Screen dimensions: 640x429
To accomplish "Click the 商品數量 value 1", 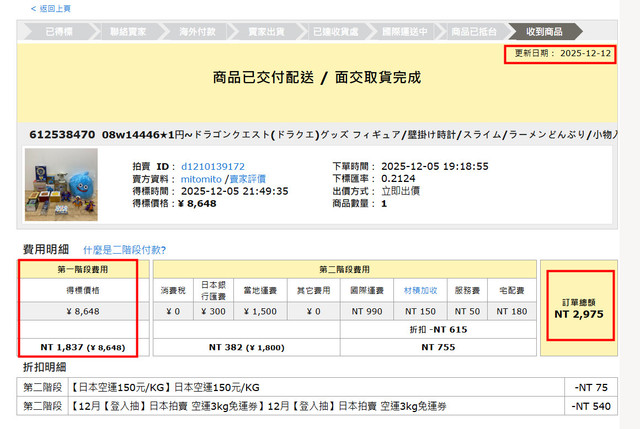I will (x=384, y=204).
